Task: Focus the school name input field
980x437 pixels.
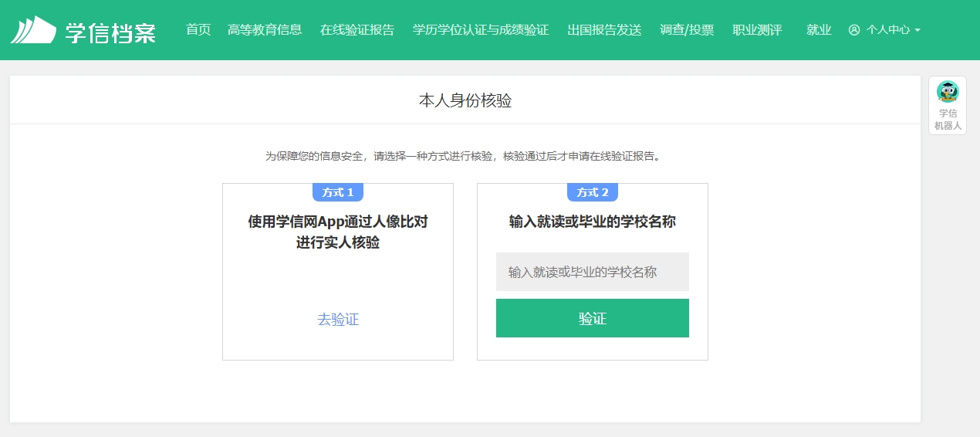Action: (x=593, y=272)
